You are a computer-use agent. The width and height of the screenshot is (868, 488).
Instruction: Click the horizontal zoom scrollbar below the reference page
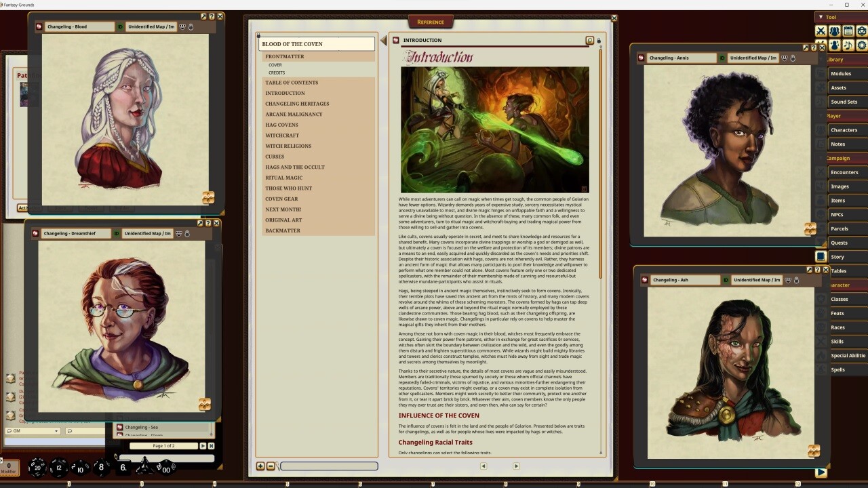point(329,466)
